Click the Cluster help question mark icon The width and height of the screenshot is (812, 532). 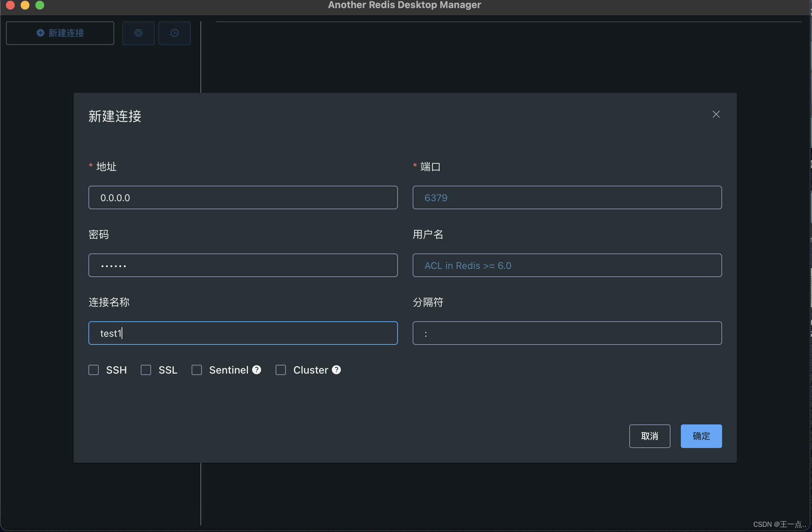336,370
